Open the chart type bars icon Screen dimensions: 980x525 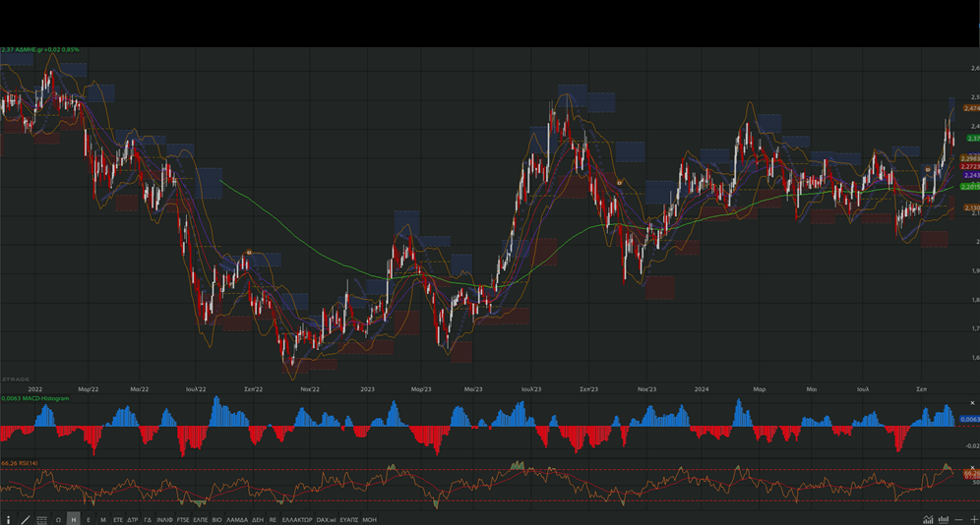click(x=944, y=519)
